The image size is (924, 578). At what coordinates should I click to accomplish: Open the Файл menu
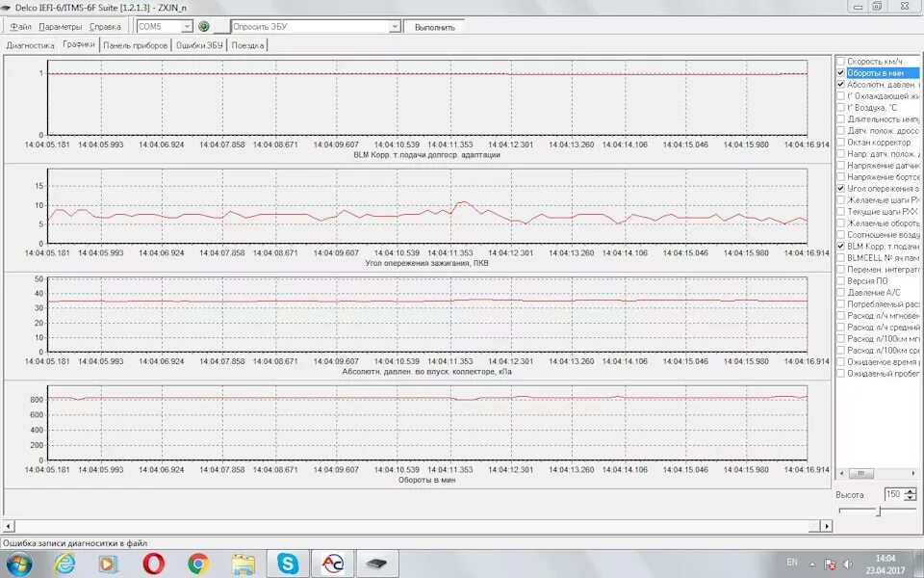coord(20,27)
